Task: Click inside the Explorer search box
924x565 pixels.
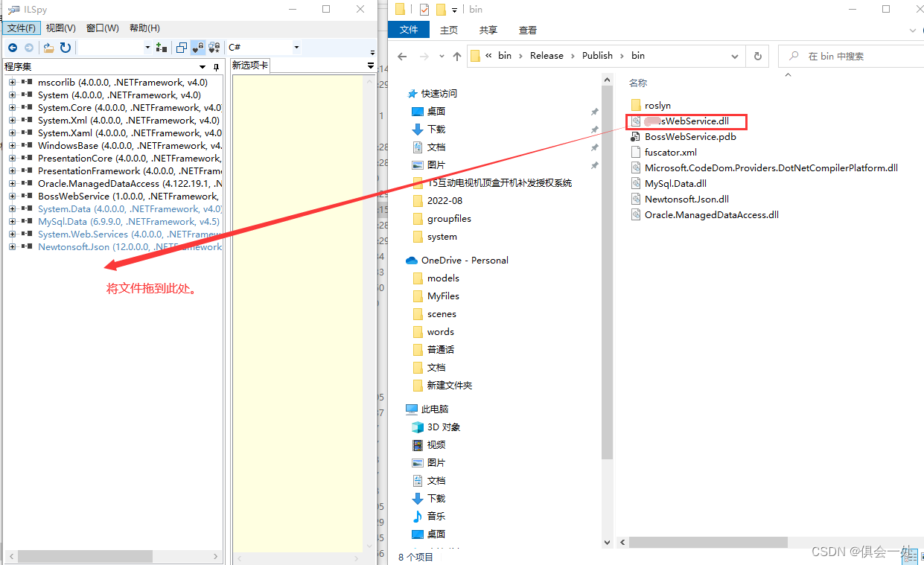Action: coord(849,56)
